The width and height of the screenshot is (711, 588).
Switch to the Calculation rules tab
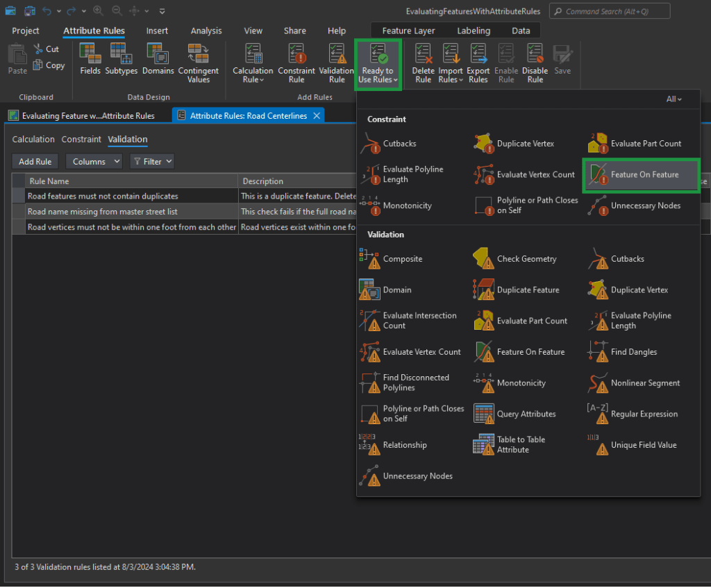(x=33, y=140)
